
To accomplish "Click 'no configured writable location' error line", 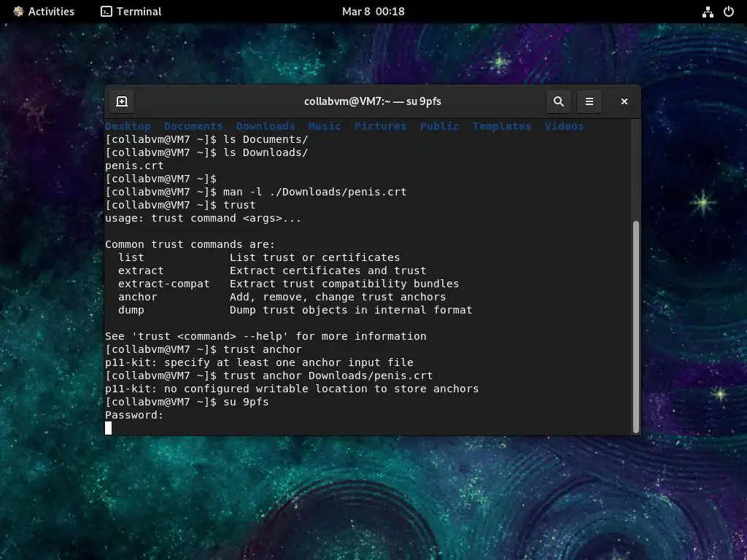I will 292,389.
